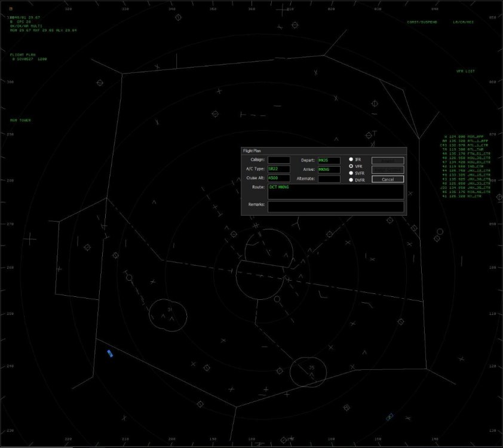
Task: Click the Cruise Alt field showing 4500
Action: pyautogui.click(x=278, y=178)
